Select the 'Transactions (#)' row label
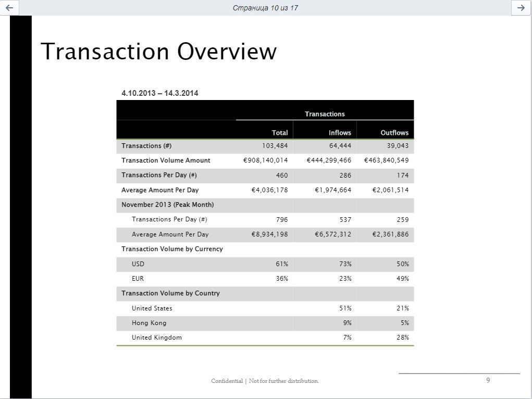Viewport: 532px width, 399px height. [x=146, y=146]
